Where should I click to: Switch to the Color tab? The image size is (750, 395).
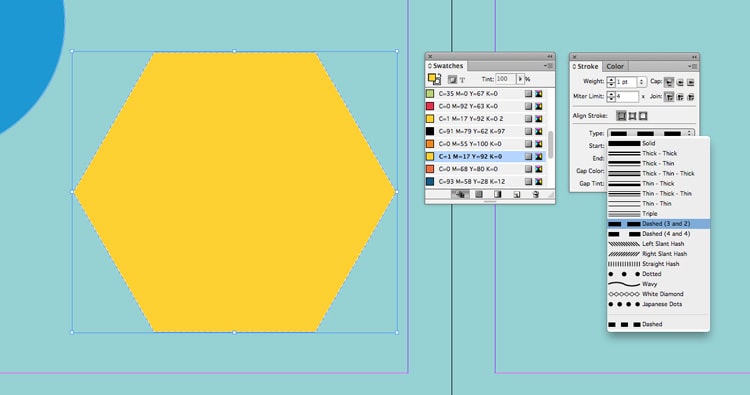[615, 66]
